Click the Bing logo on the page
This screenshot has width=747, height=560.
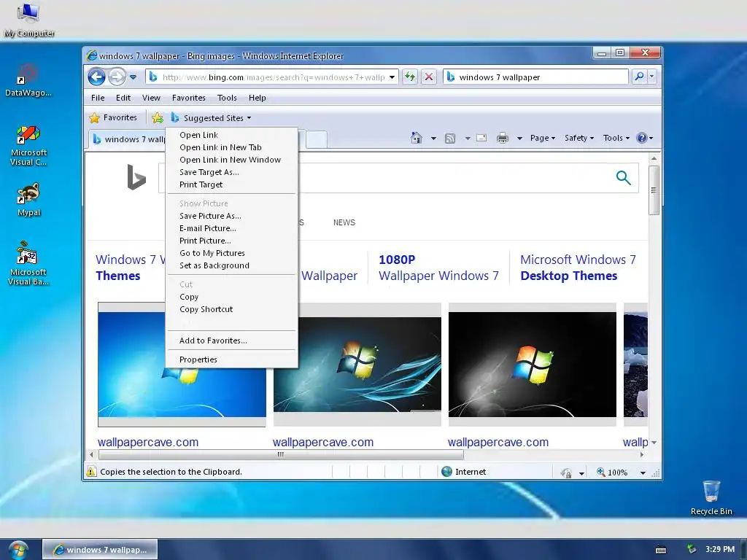[x=136, y=177]
